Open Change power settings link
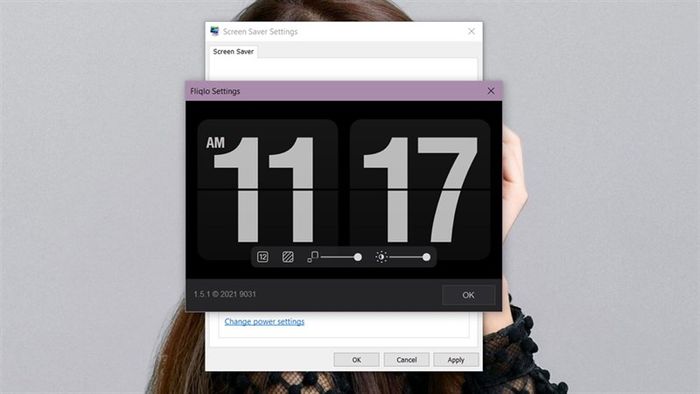This screenshot has width=700, height=394. tap(264, 321)
